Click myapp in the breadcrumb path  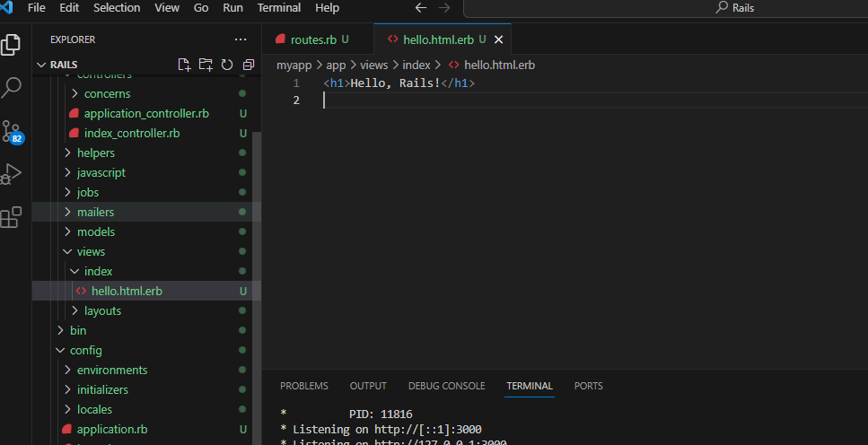pyautogui.click(x=294, y=65)
